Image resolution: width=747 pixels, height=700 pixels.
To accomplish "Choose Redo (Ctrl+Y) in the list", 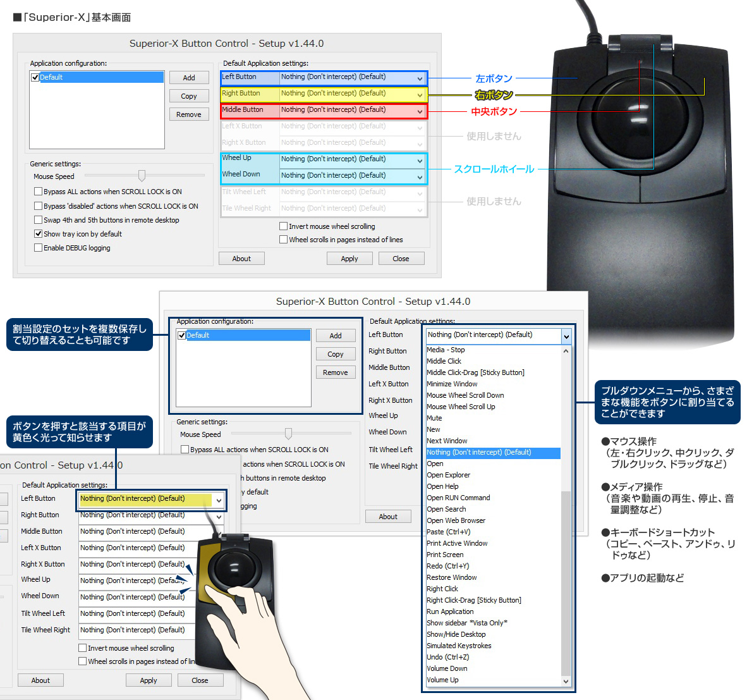I will [493, 567].
